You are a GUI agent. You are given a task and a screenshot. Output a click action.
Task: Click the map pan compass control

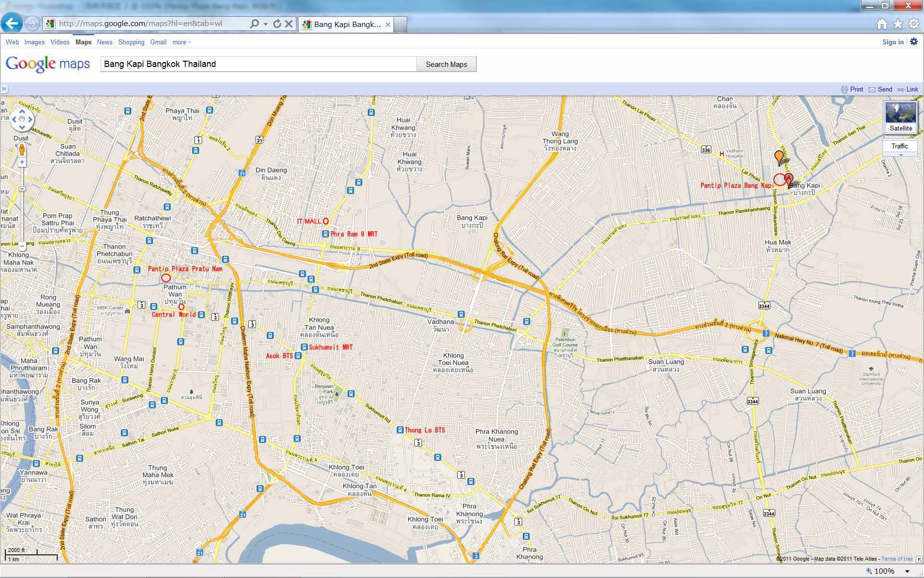(x=22, y=119)
